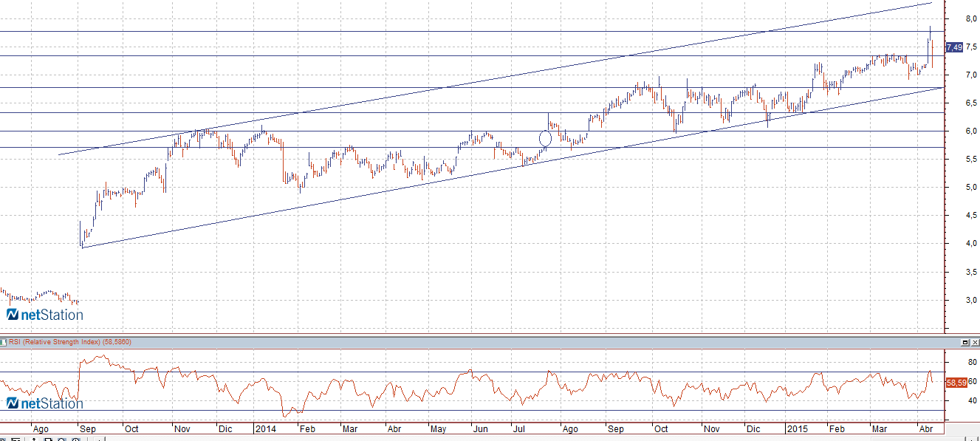
Task: Select the lower ascending channel trend line
Action: point(512,167)
